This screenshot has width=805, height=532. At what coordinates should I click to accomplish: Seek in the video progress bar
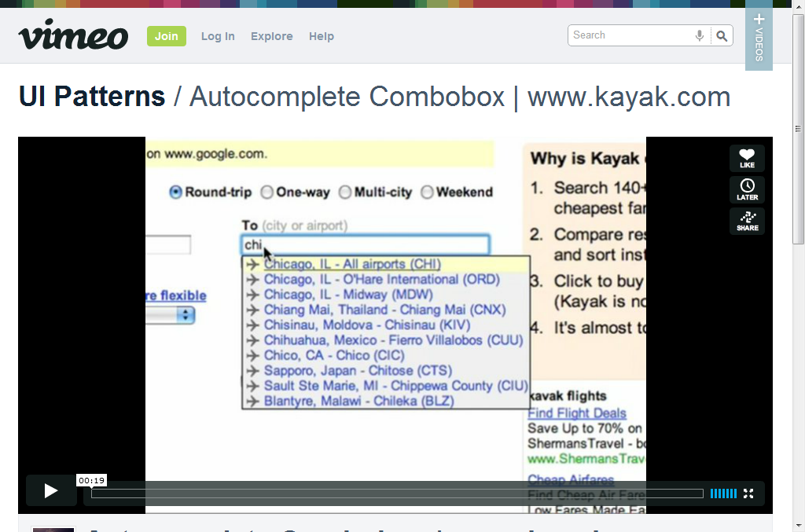click(x=397, y=493)
